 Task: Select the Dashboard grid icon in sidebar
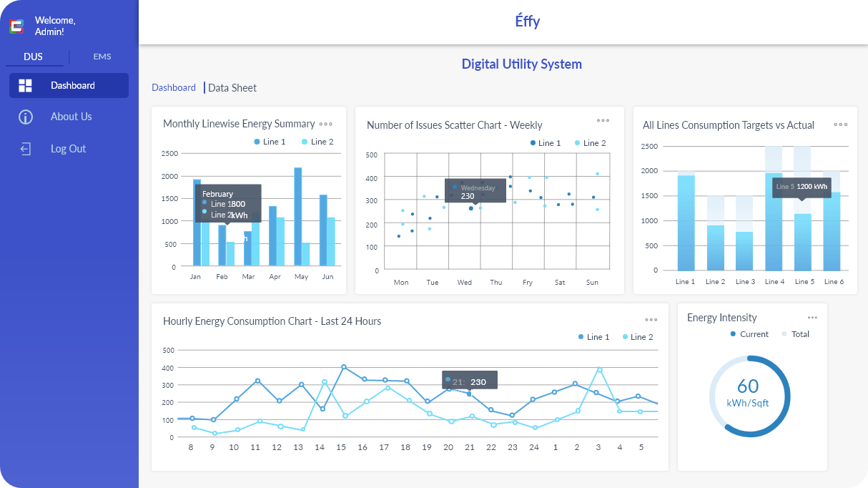point(24,85)
